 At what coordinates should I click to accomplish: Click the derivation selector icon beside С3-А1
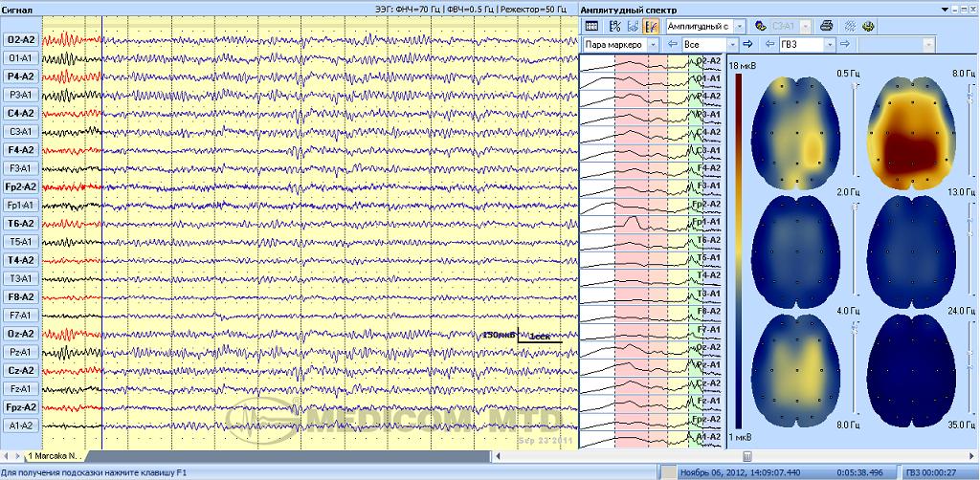point(760,26)
